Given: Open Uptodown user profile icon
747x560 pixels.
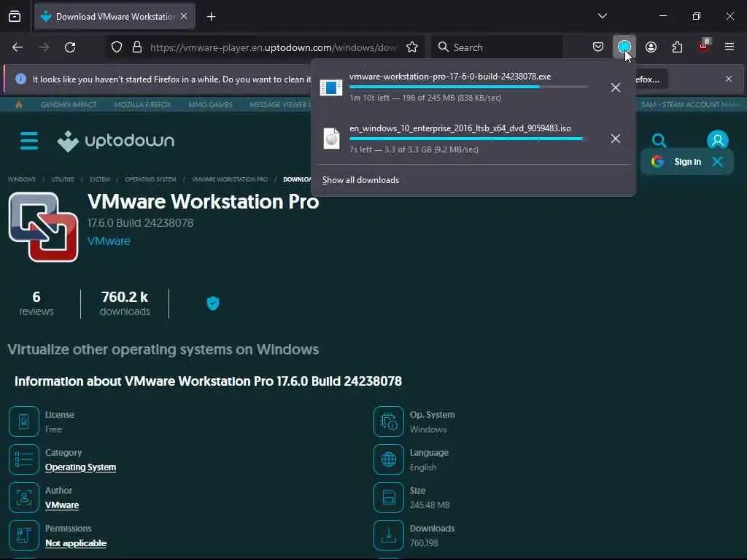Looking at the screenshot, I should point(718,140).
